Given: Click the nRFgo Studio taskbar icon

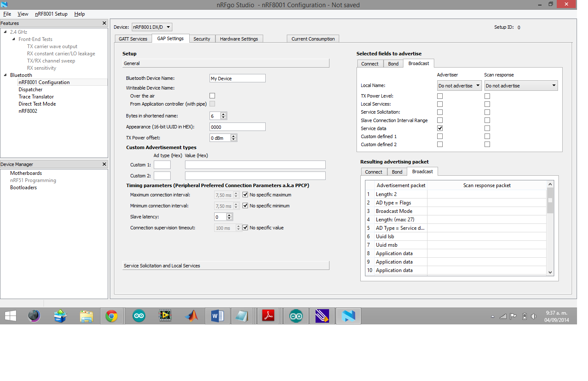Looking at the screenshot, I should click(348, 316).
